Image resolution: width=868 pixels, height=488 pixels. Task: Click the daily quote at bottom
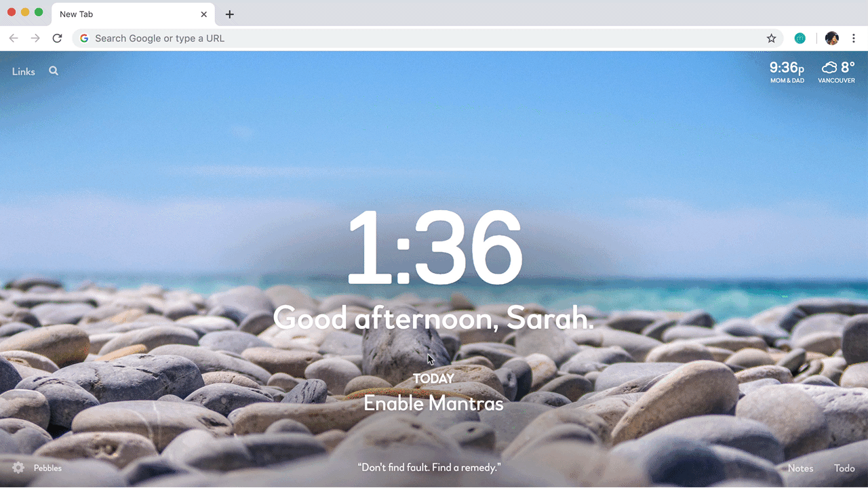tap(429, 468)
